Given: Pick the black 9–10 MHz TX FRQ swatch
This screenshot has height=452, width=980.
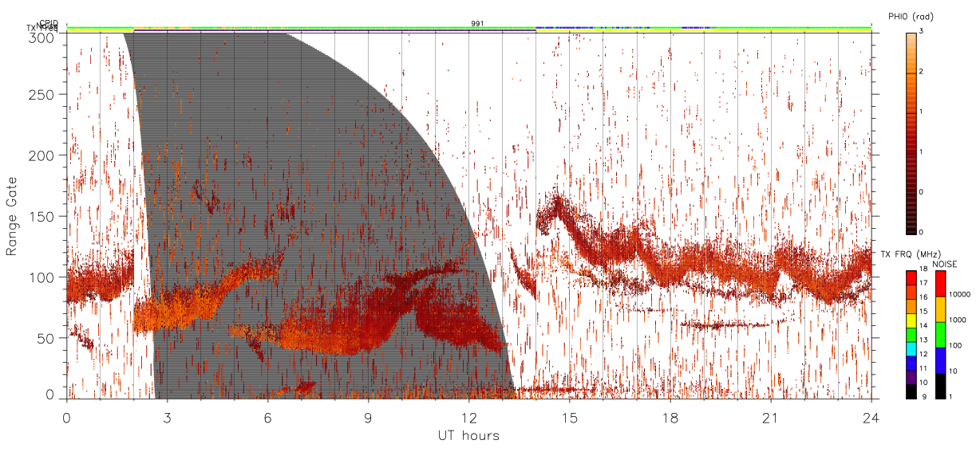Looking at the screenshot, I should click(911, 391).
